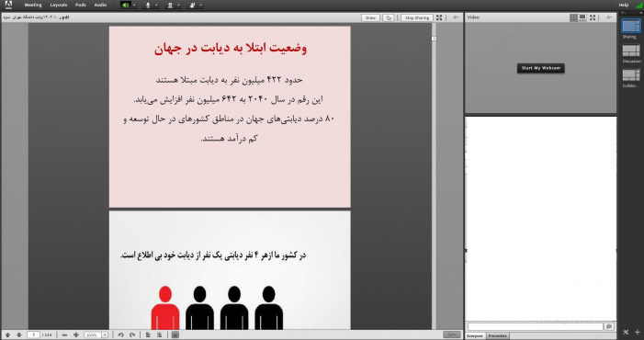
Task: Switch Video pod to grid view
Action: pyautogui.click(x=574, y=17)
